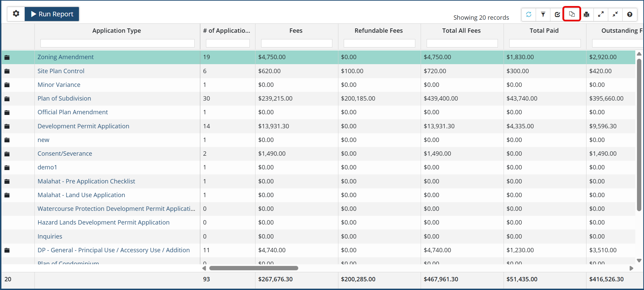Image resolution: width=644 pixels, height=290 pixels.
Task: Click the select-all checkmark toolbar icon
Action: click(x=557, y=14)
